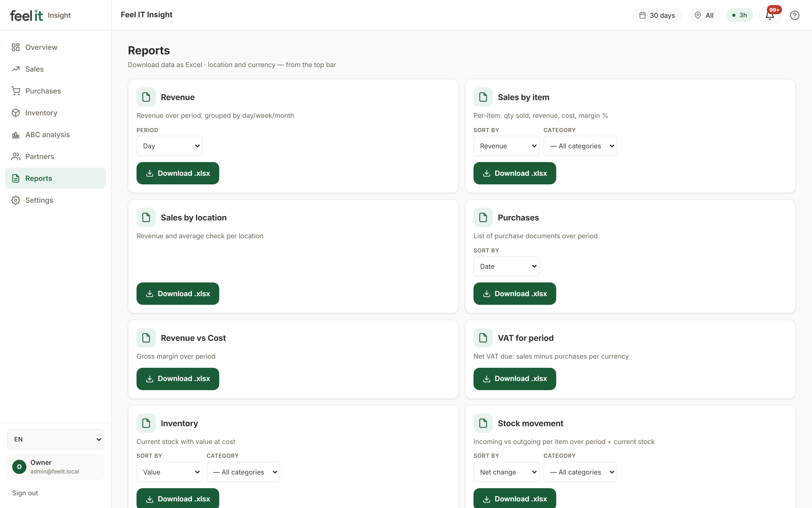Navigate to Purchases in sidebar
Viewport: 812px width, 508px height.
pos(55,91)
